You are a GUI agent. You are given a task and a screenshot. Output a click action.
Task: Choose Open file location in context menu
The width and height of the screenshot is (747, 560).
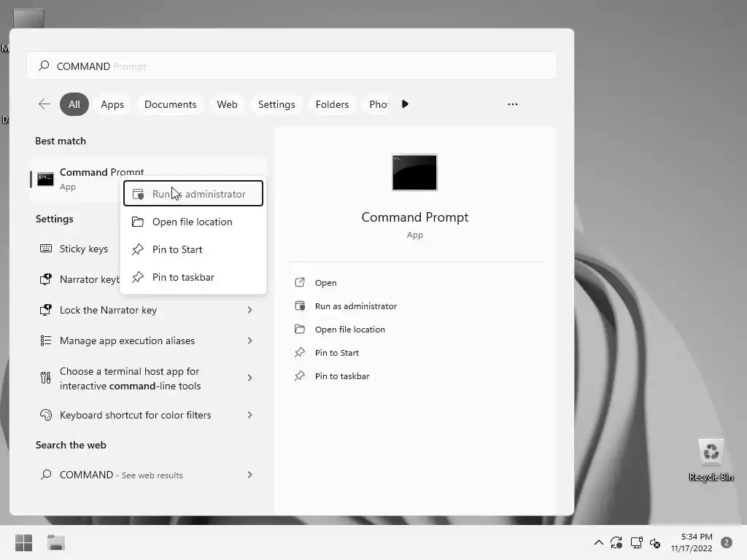(x=193, y=222)
